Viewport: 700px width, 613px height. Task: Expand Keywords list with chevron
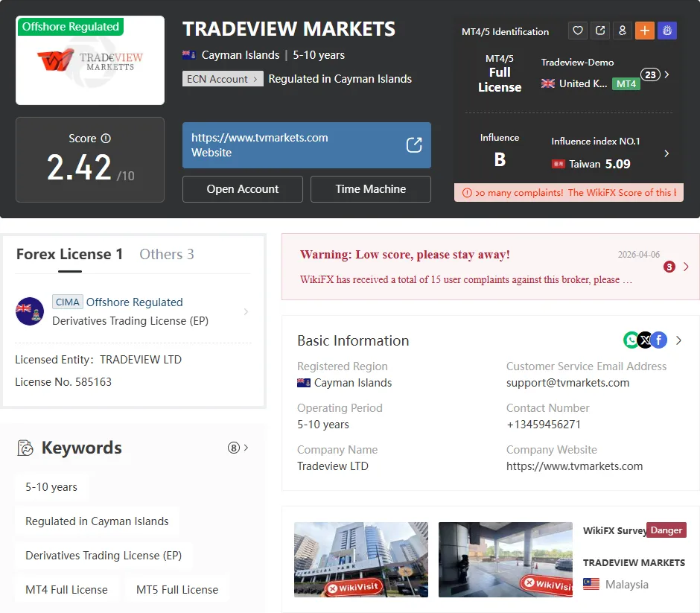[246, 448]
